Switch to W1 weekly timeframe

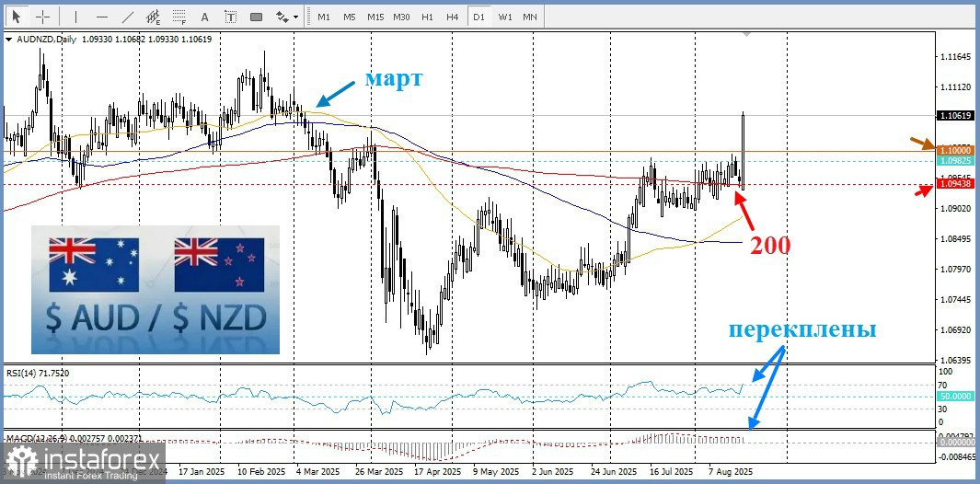point(504,17)
